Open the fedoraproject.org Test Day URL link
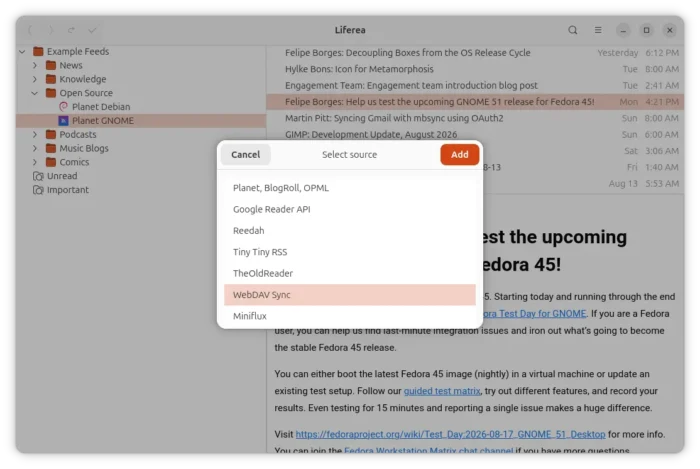 450,434
